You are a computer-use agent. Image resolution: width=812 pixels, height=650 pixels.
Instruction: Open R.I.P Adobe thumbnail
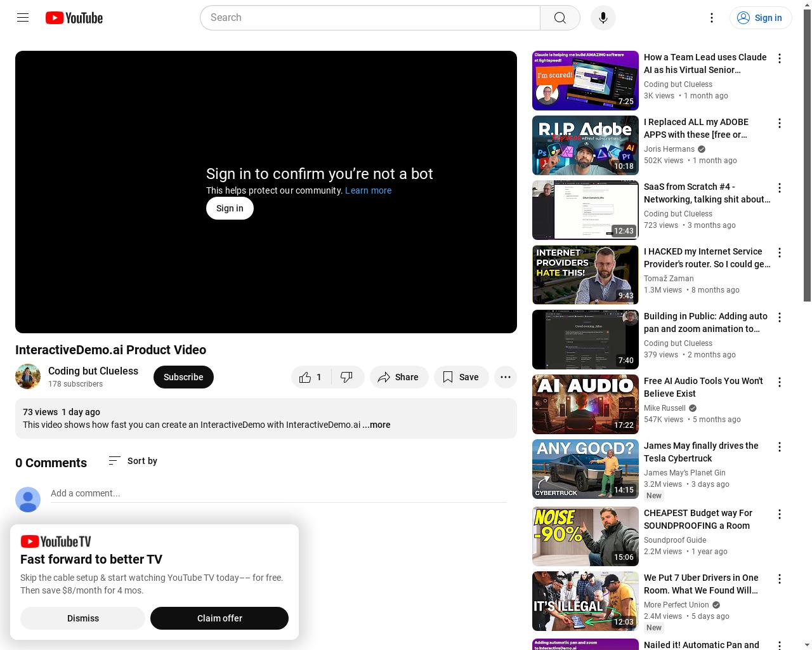click(586, 145)
